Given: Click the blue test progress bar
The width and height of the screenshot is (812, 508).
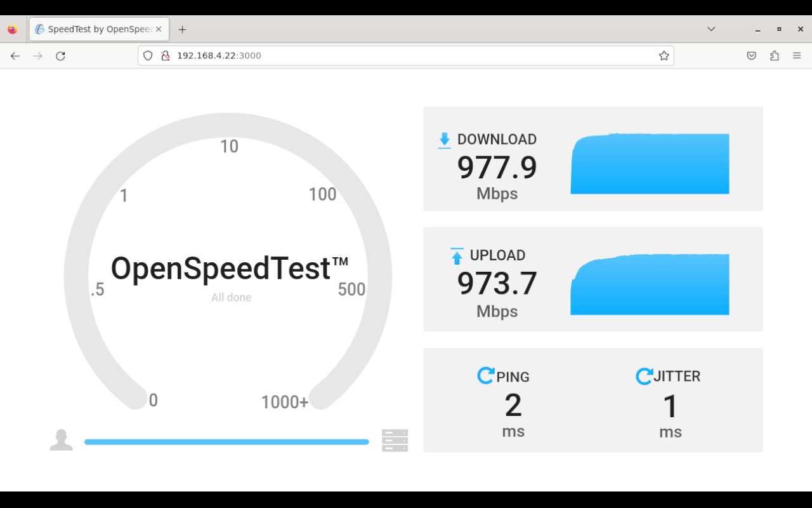Looking at the screenshot, I should click(226, 442).
